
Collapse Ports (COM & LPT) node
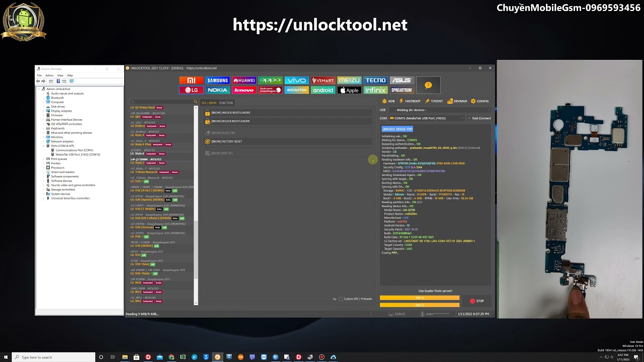pyautogui.click(x=44, y=146)
